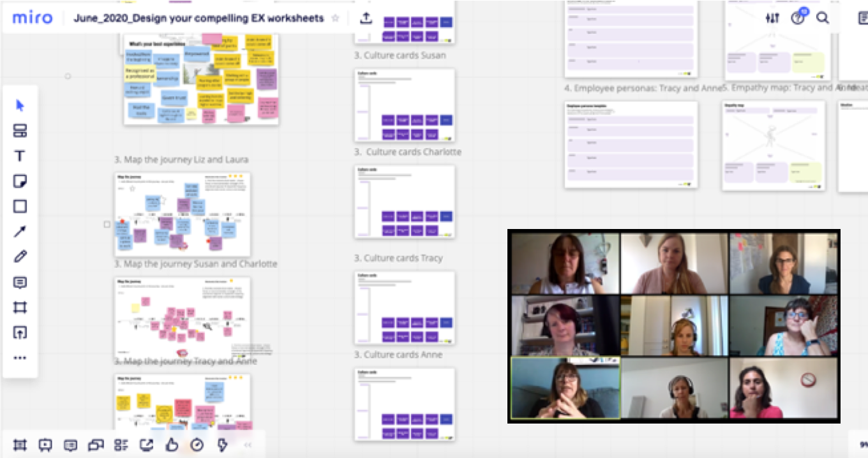Open the Help menu question mark
The image size is (868, 458).
pyautogui.click(x=797, y=18)
